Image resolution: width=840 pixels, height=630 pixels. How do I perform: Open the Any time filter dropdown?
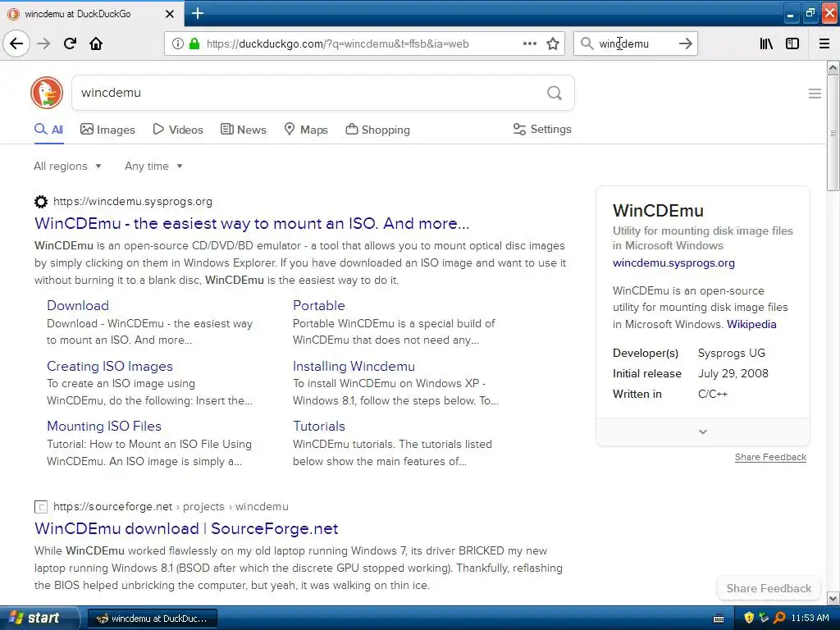point(153,166)
